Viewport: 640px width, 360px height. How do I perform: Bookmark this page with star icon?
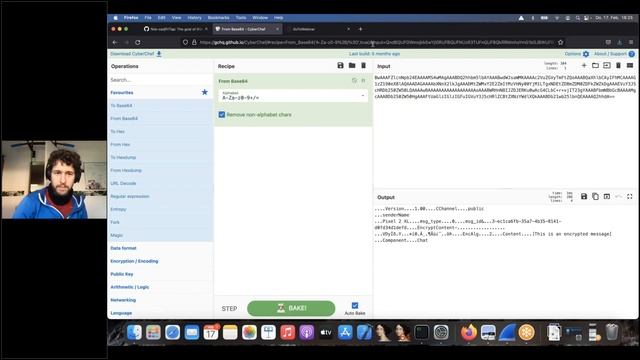(x=560, y=42)
